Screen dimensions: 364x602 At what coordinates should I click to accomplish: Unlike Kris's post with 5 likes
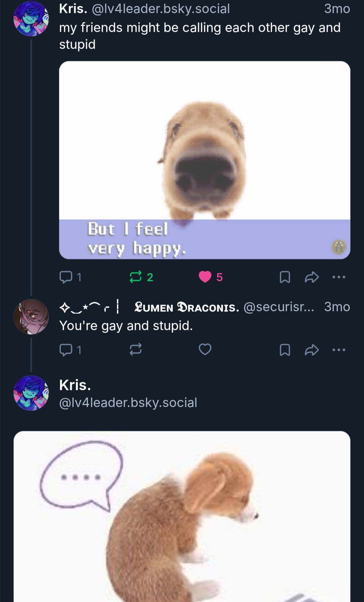pyautogui.click(x=205, y=277)
